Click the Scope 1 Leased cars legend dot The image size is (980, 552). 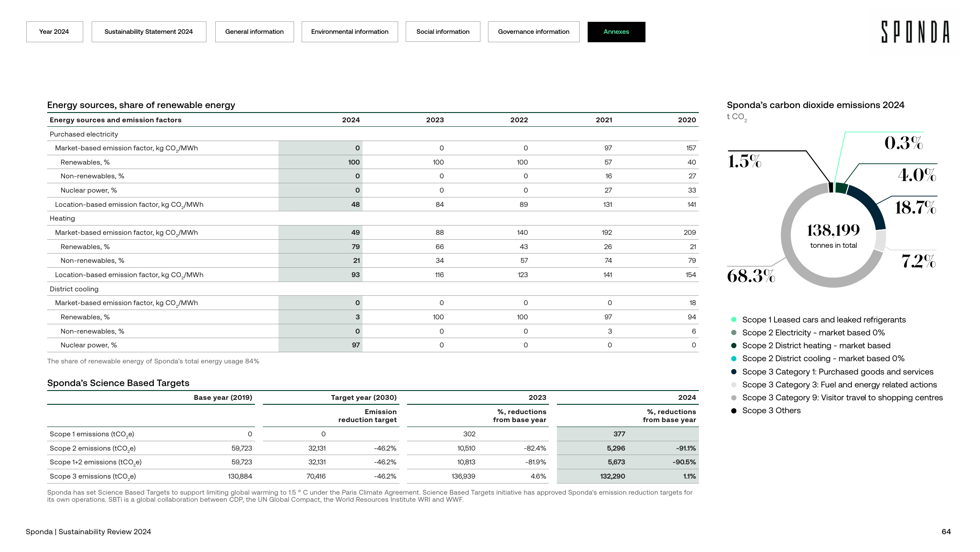click(x=734, y=320)
